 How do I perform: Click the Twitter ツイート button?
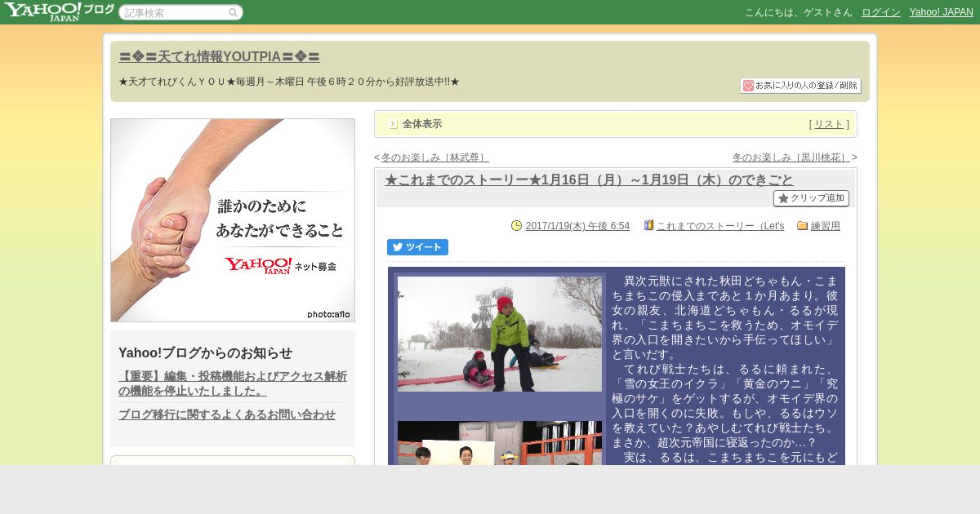coord(417,247)
